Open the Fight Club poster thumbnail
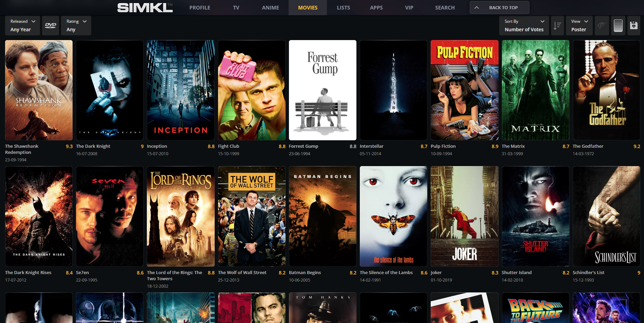The height and width of the screenshot is (323, 644). [251, 90]
